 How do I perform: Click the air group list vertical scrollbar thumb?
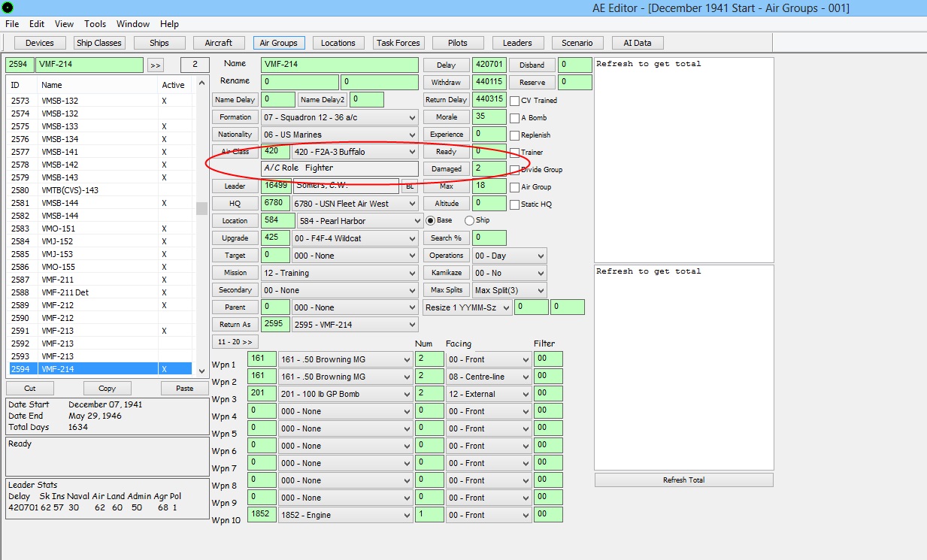click(x=201, y=208)
